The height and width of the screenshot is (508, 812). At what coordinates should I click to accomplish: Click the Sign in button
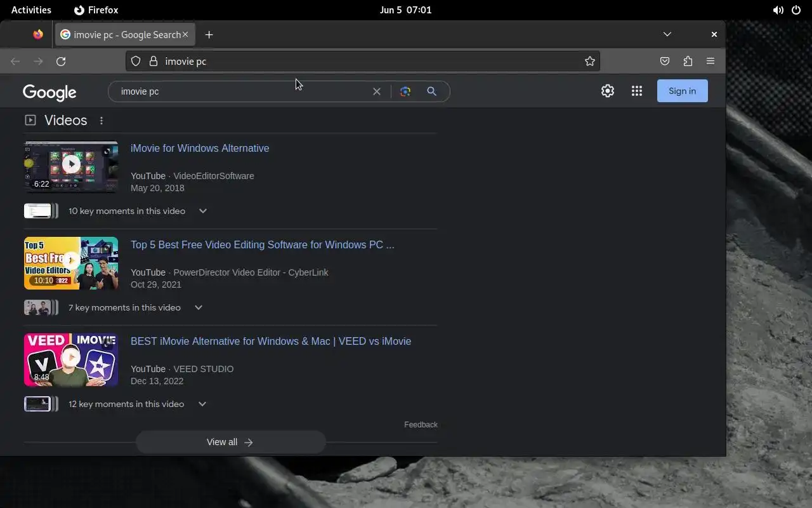coord(682,91)
